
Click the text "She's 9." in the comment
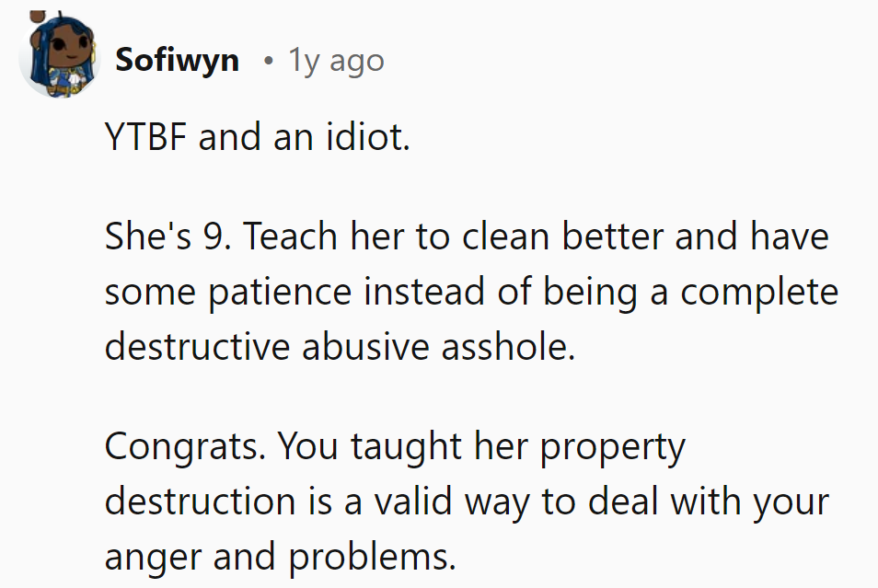[168, 236]
